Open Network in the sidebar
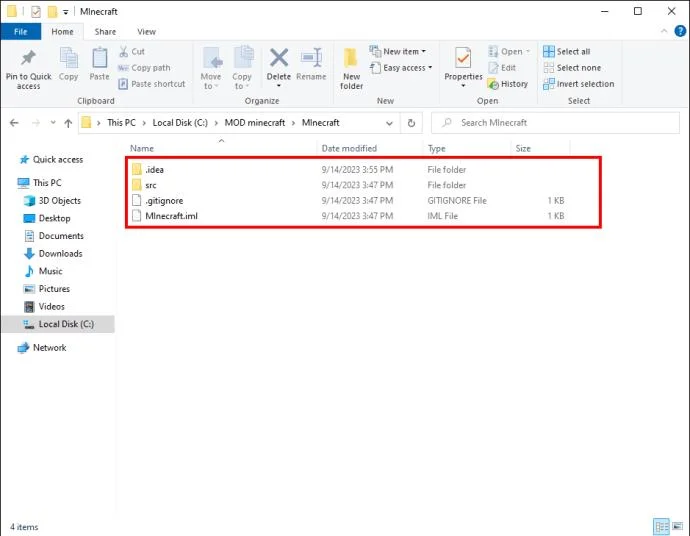The height and width of the screenshot is (536, 690). pos(42,348)
